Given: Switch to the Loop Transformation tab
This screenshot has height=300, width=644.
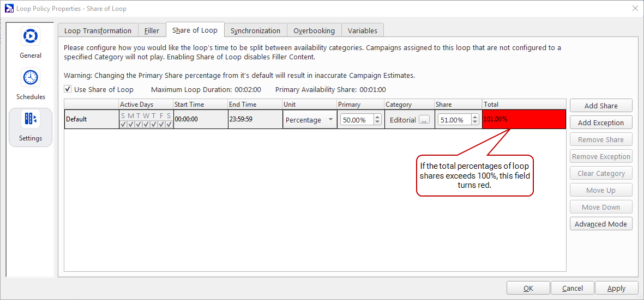Looking at the screenshot, I should [98, 30].
